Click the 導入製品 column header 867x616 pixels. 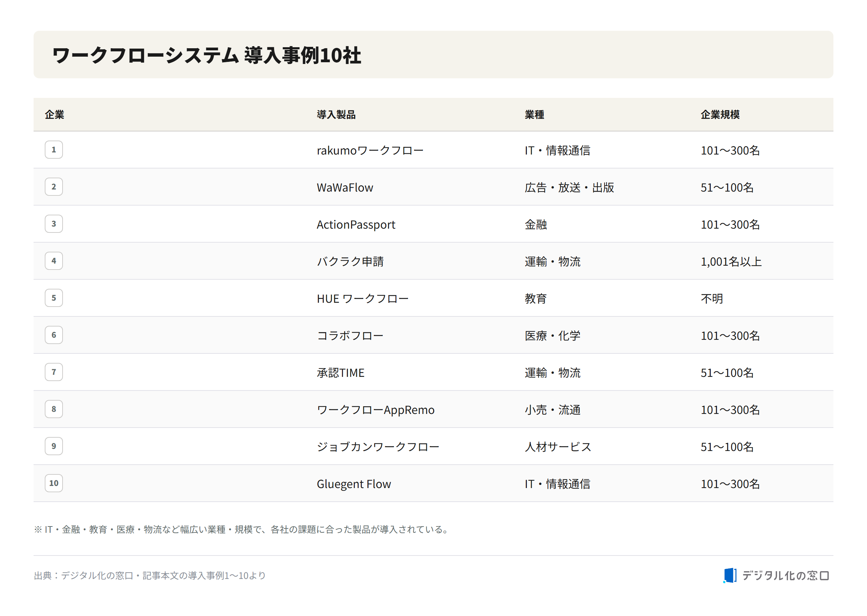pyautogui.click(x=336, y=115)
